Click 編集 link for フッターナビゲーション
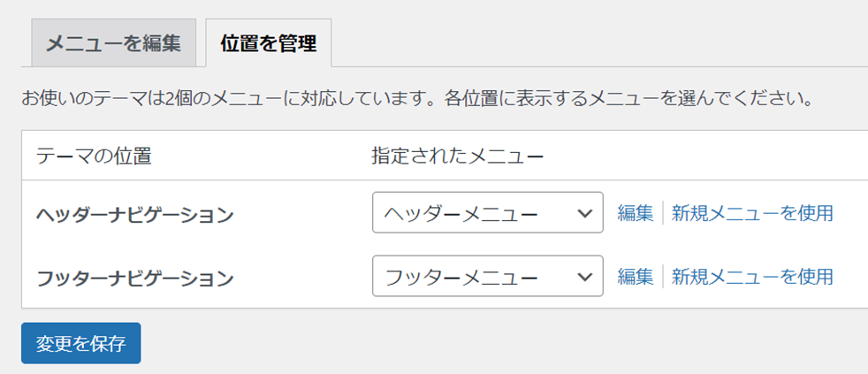This screenshot has width=868, height=374. [635, 277]
